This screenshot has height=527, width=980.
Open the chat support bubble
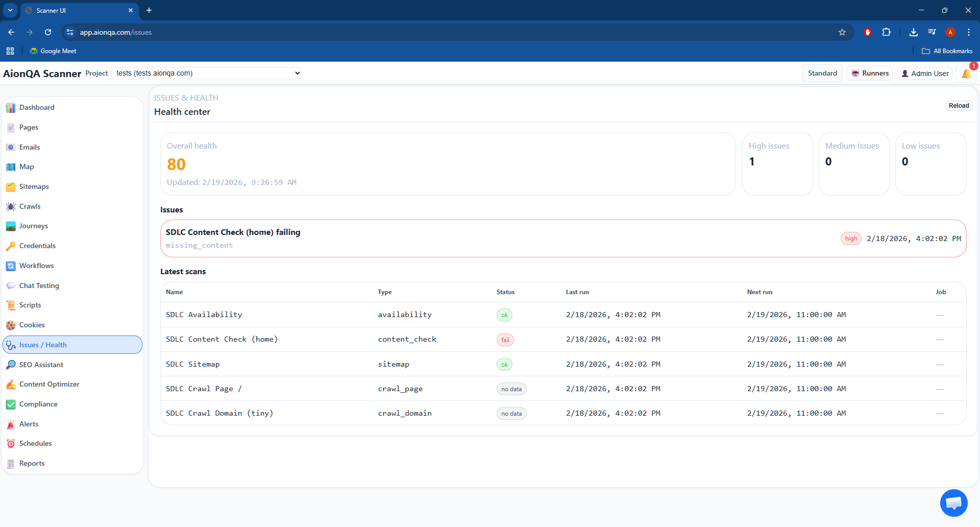[953, 503]
